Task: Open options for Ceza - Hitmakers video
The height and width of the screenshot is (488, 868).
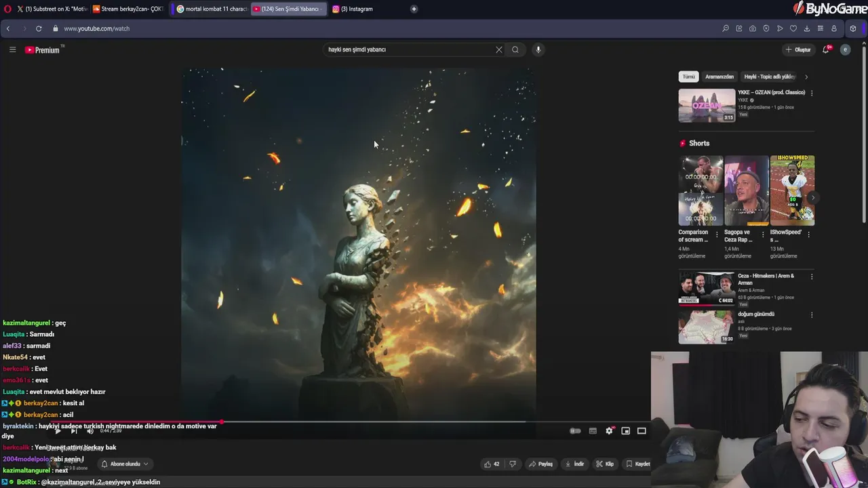Action: [x=812, y=277]
